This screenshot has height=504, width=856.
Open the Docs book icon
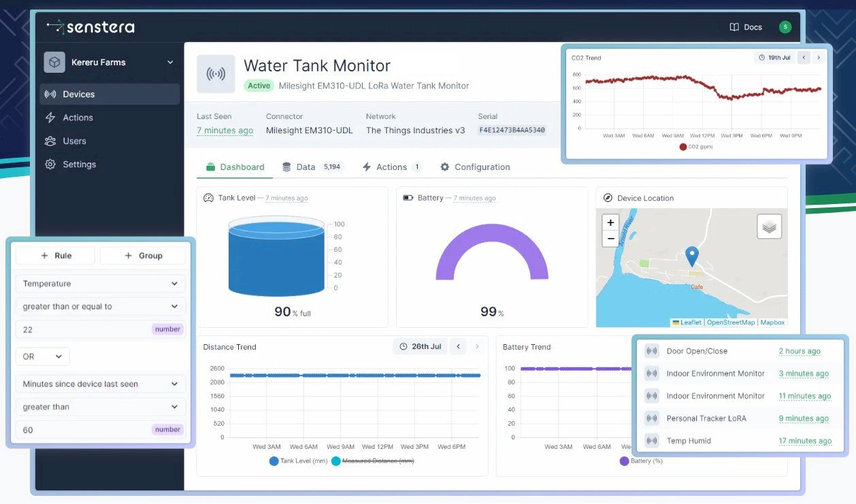pyautogui.click(x=734, y=27)
